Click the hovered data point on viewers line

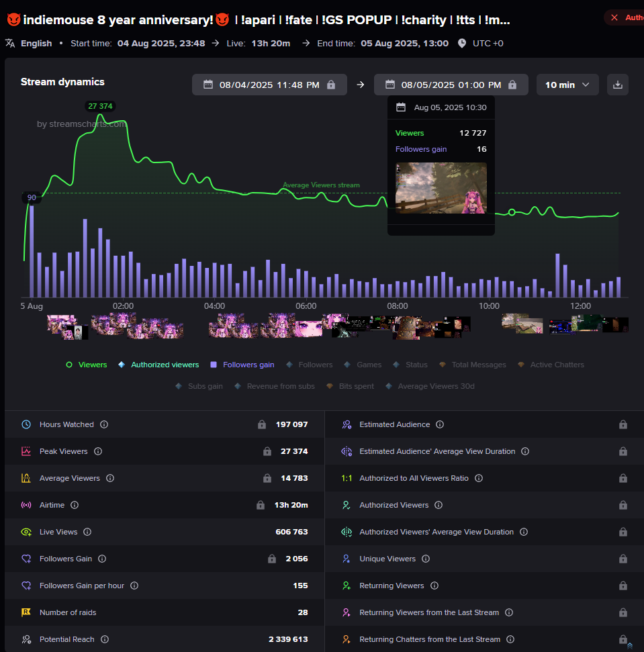(512, 212)
